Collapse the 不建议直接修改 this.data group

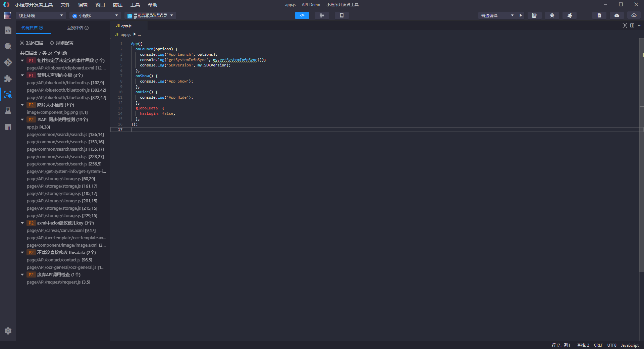coord(22,252)
